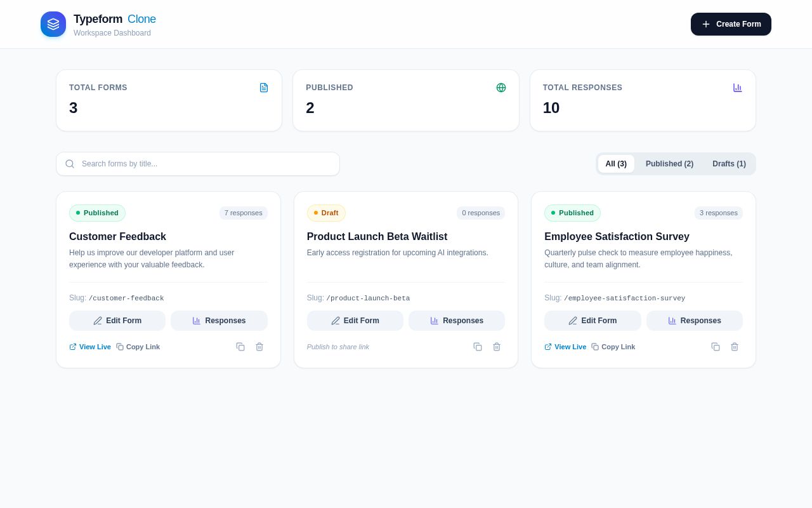Switch to the Drafts (1) filter tab
The height and width of the screenshot is (508, 812).
coord(729,164)
